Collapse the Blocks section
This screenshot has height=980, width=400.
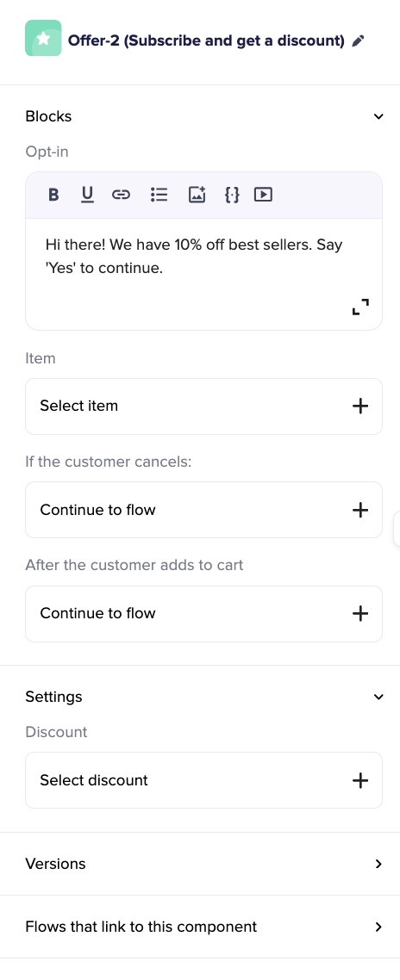(378, 116)
